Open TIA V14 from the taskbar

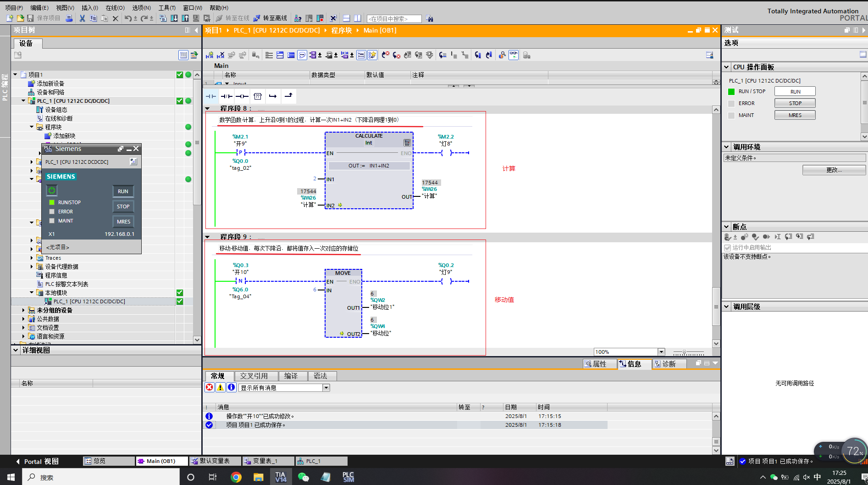coord(281,477)
